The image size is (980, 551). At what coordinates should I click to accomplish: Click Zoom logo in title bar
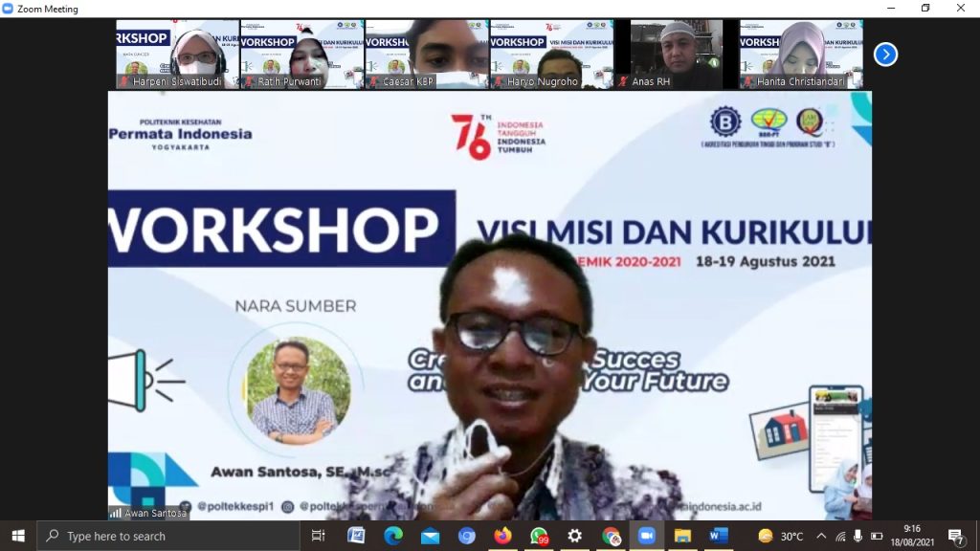(x=8, y=9)
